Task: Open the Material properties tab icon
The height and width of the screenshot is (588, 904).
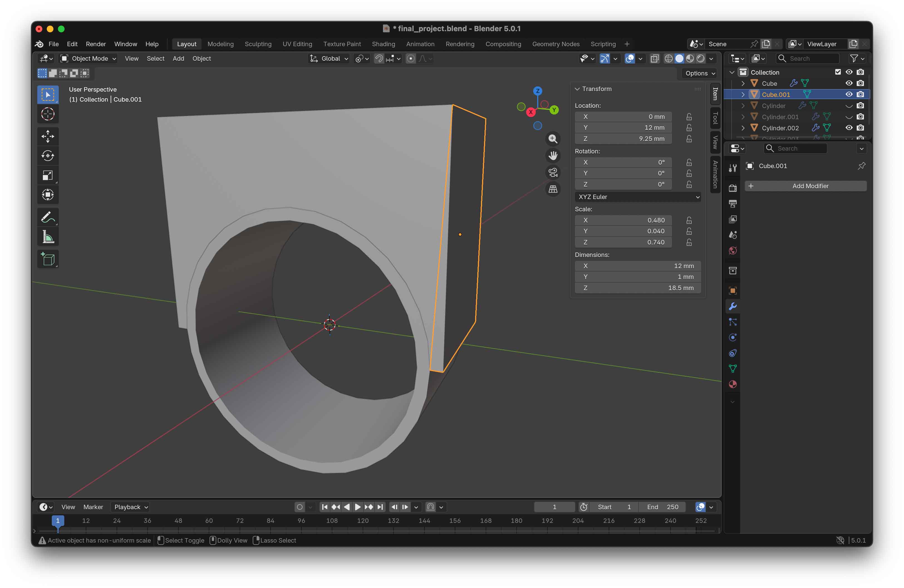Action: point(733,384)
